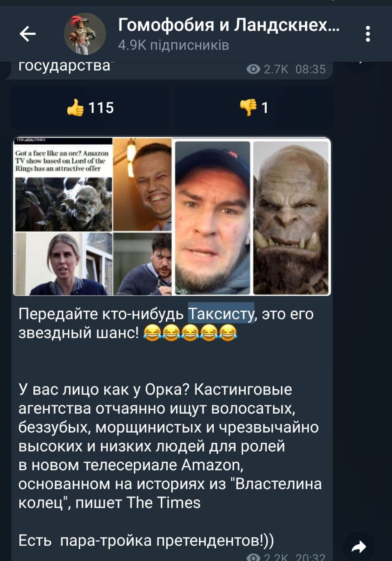
Task: Toggle the thumbs up reaction with 115
Action: [x=91, y=107]
